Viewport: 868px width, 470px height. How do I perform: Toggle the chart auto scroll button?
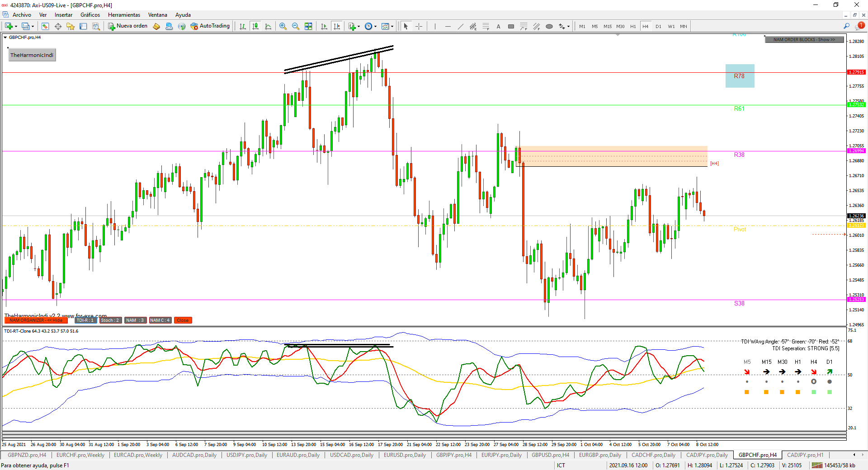coord(324,26)
